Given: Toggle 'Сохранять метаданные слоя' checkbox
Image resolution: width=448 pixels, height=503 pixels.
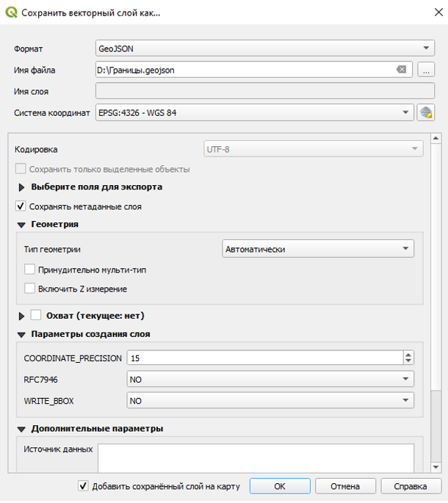Looking at the screenshot, I should point(21,206).
